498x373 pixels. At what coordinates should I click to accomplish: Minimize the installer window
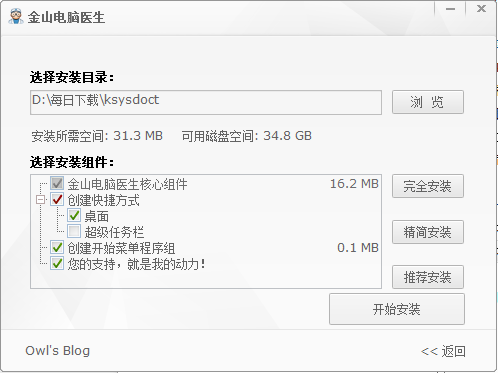pyautogui.click(x=450, y=9)
